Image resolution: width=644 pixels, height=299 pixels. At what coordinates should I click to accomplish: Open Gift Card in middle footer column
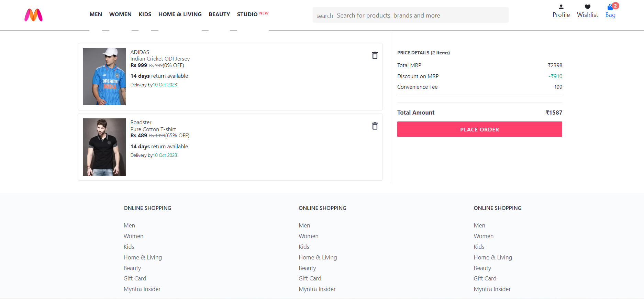[310, 278]
